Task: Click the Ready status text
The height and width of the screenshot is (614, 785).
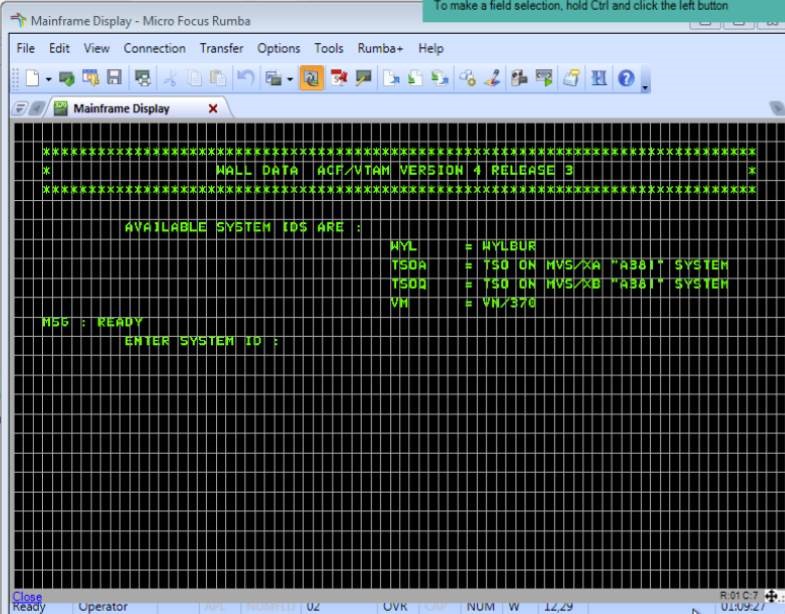Action: (29, 607)
